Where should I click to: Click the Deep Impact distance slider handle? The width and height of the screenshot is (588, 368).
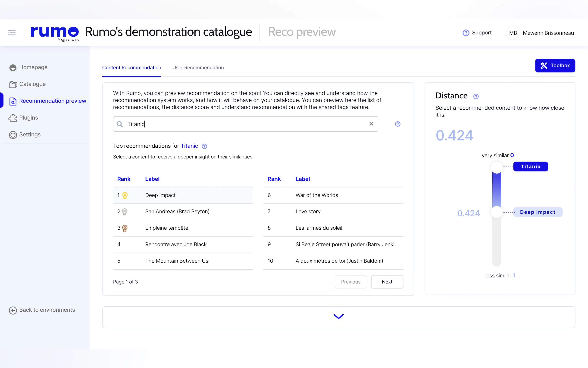[496, 212]
